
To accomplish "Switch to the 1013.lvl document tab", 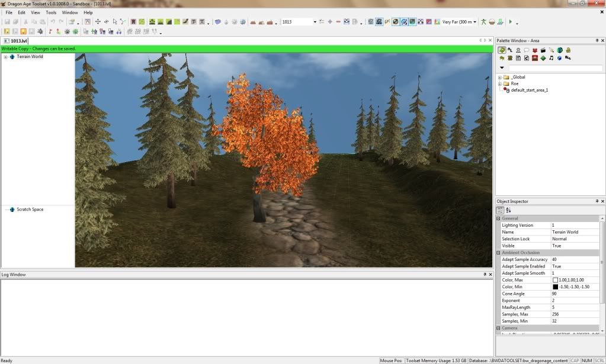I will pos(19,41).
